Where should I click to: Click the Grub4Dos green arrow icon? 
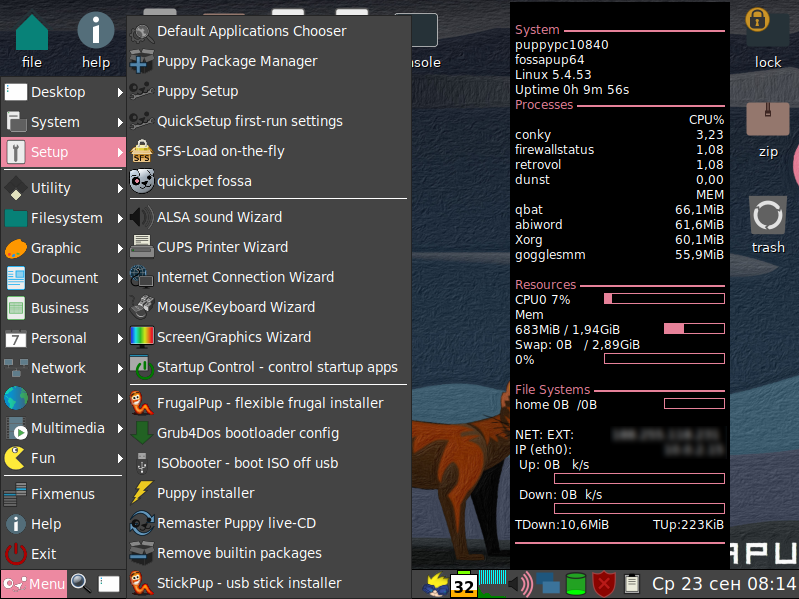tap(142, 433)
